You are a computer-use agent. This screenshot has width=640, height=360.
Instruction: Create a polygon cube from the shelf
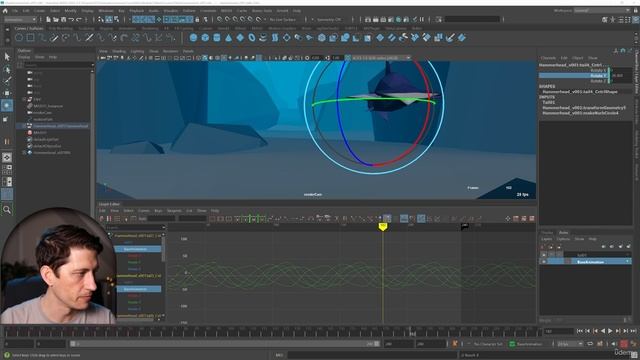205,38
